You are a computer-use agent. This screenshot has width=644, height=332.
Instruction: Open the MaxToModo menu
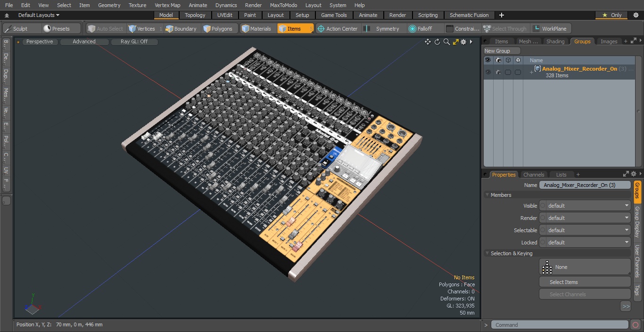(x=283, y=5)
